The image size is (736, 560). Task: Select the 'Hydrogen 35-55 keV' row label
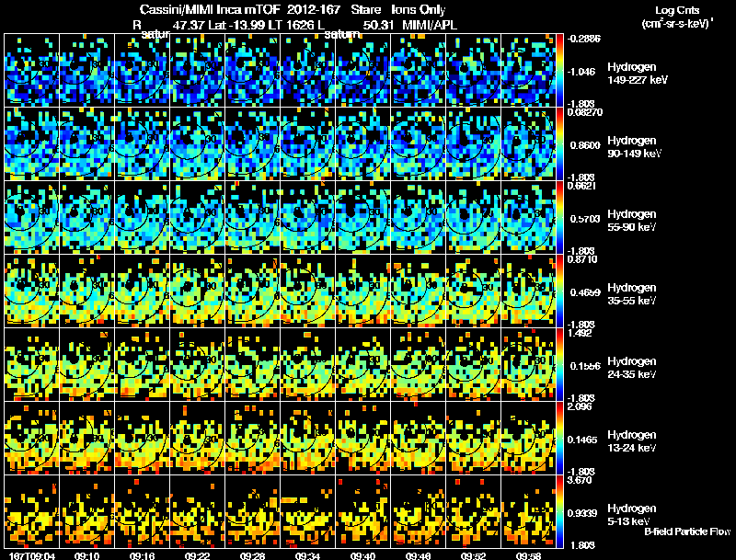(x=632, y=294)
